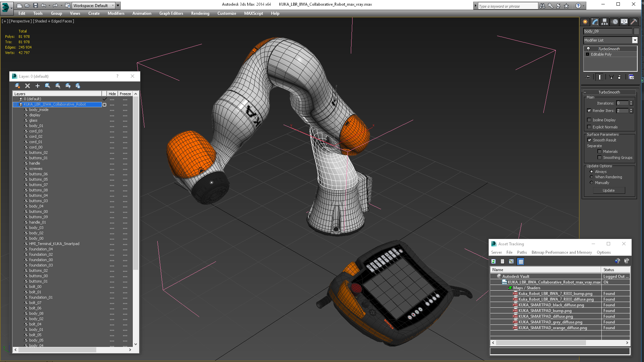
Task: Click the Freeze column header in Layer dialog
Action: click(x=125, y=94)
